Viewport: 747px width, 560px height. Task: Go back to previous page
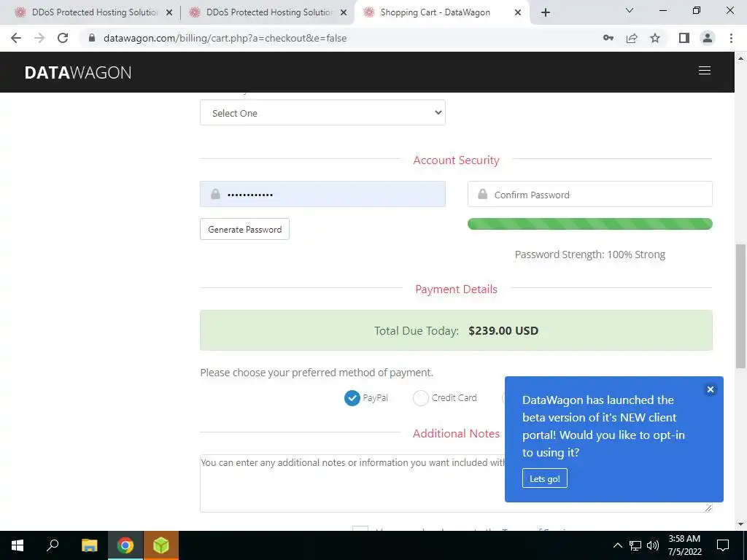pos(16,38)
